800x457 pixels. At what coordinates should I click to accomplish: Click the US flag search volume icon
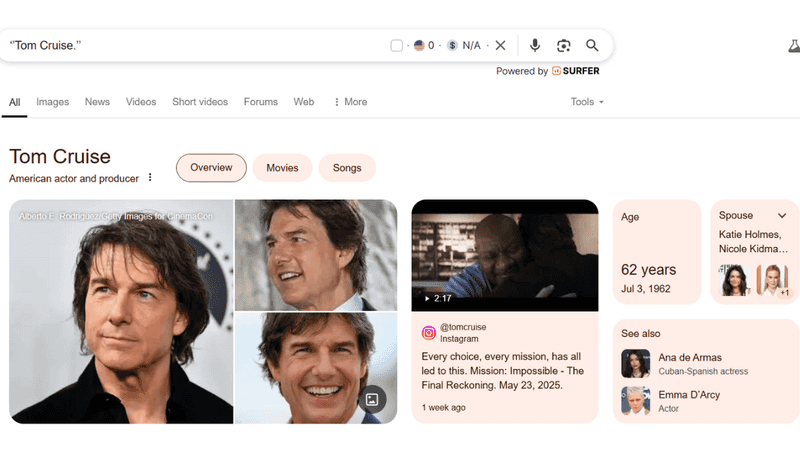[419, 45]
